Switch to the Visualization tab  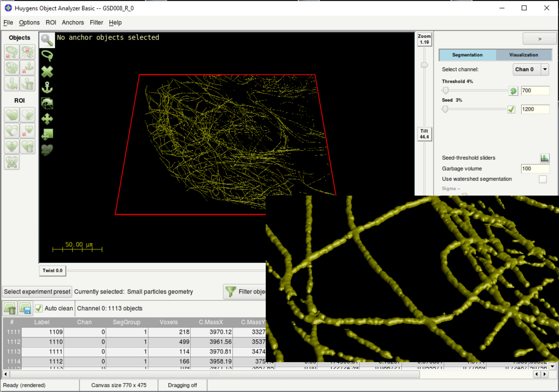point(523,55)
